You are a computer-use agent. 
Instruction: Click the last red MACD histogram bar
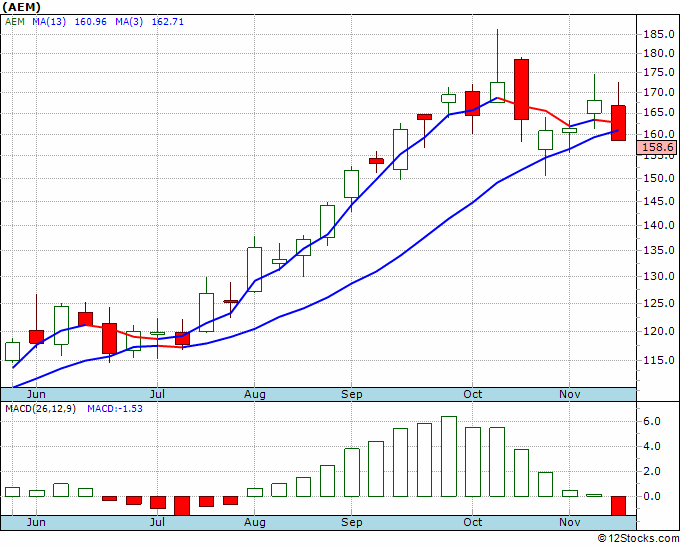tap(618, 506)
